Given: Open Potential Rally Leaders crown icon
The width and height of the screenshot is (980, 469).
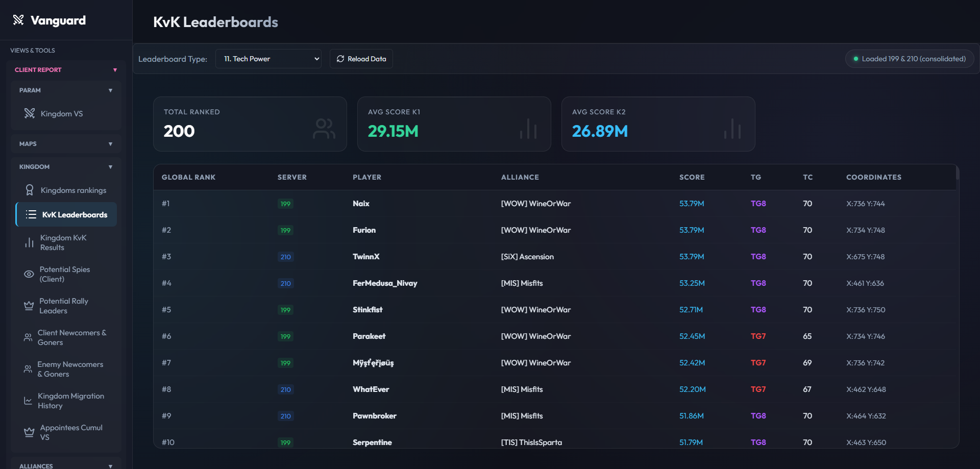Looking at the screenshot, I should tap(29, 306).
